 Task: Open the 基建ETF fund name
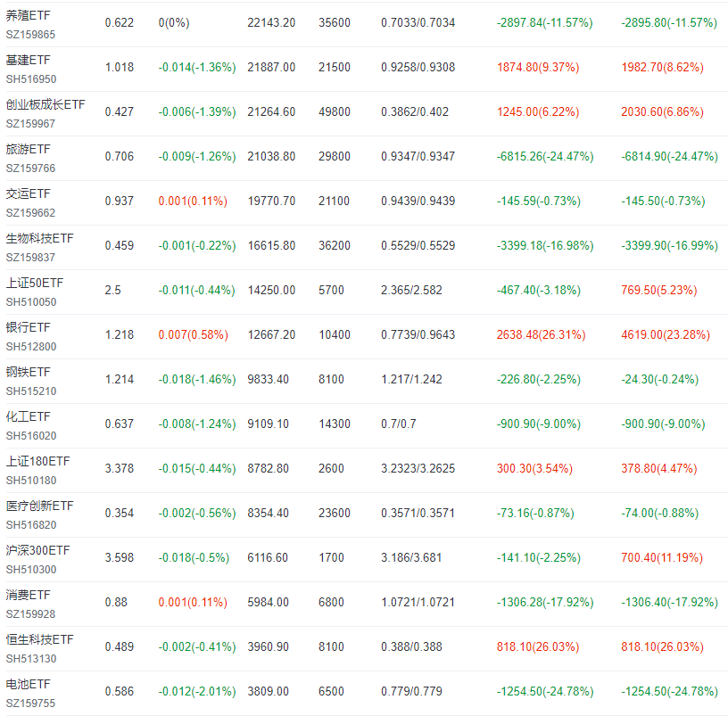(x=28, y=60)
